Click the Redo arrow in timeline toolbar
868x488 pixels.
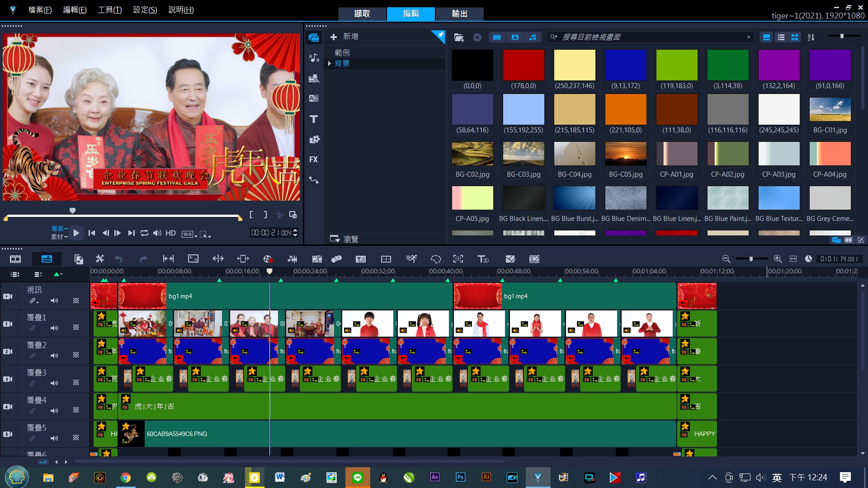pyautogui.click(x=143, y=259)
